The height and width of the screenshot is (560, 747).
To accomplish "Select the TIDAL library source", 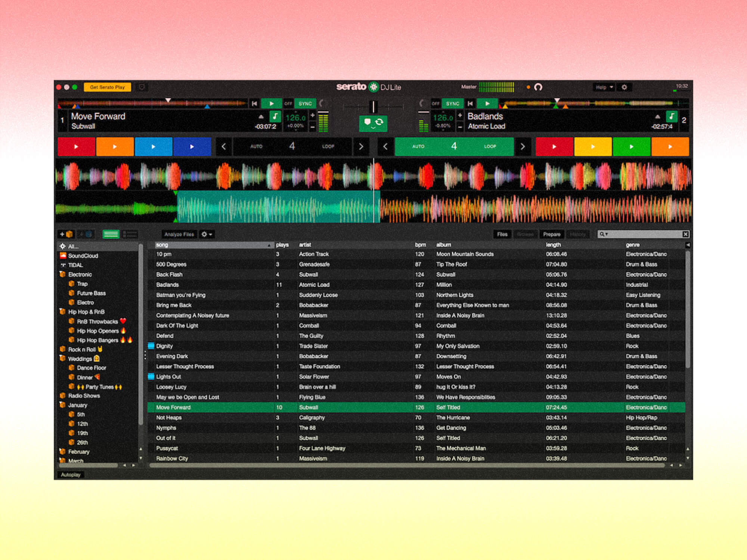I will [75, 265].
